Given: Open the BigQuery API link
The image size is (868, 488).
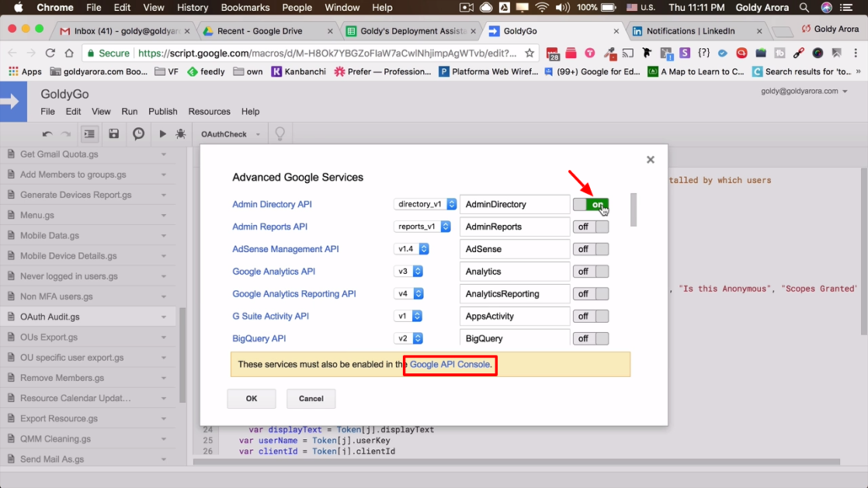Looking at the screenshot, I should 259,339.
